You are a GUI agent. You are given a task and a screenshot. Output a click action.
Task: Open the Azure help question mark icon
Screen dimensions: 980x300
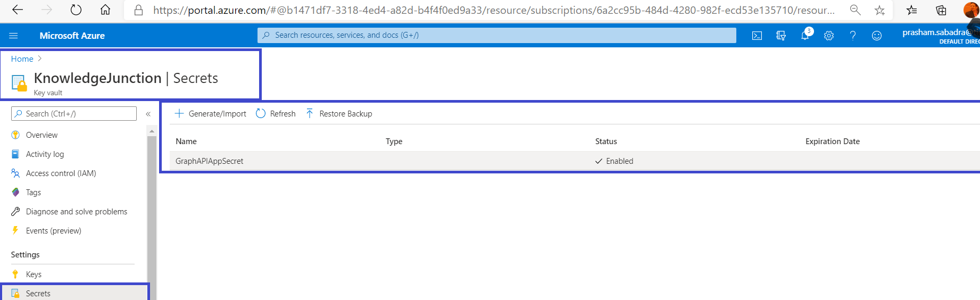tap(853, 36)
